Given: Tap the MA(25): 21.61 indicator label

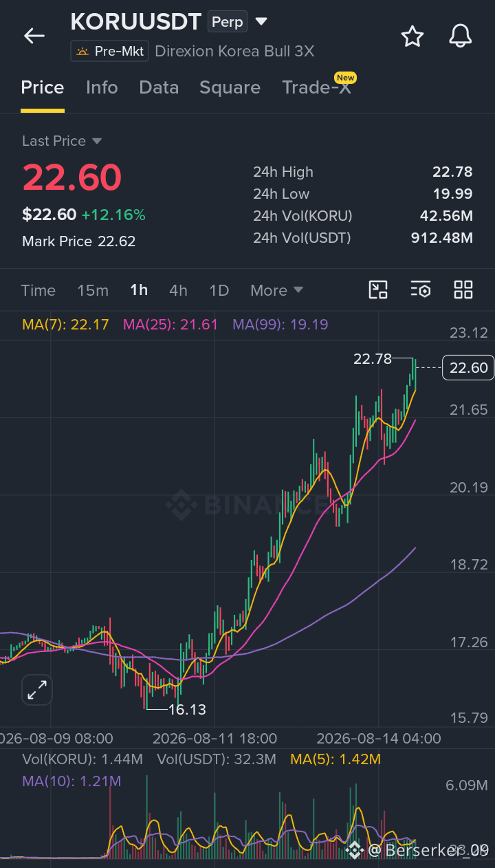Looking at the screenshot, I should [170, 324].
